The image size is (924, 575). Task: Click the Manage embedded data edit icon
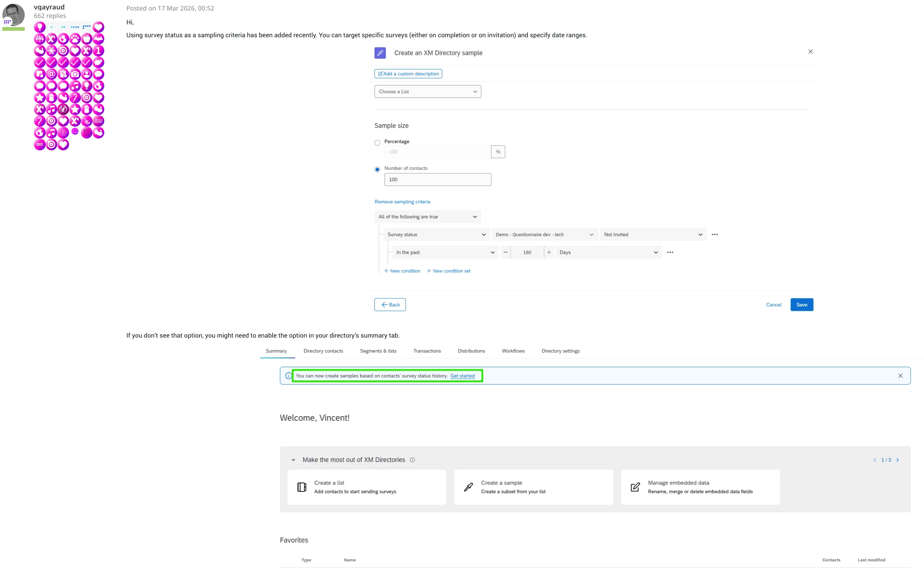pos(635,487)
